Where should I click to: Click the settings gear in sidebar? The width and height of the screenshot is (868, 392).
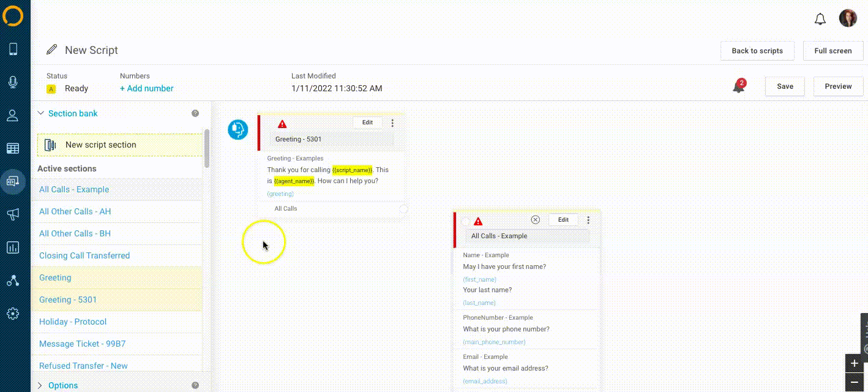coord(13,314)
